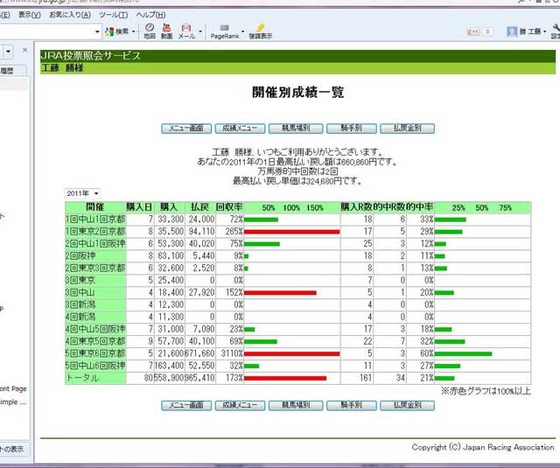Click the Copyright Japan Racing Association footer text

[x=484, y=447]
